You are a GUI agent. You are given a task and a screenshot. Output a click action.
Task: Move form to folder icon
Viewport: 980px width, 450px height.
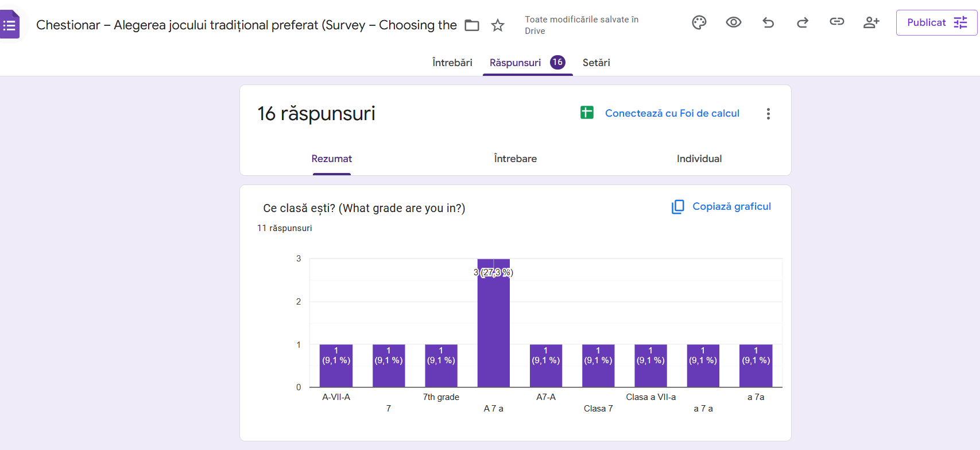point(472,25)
